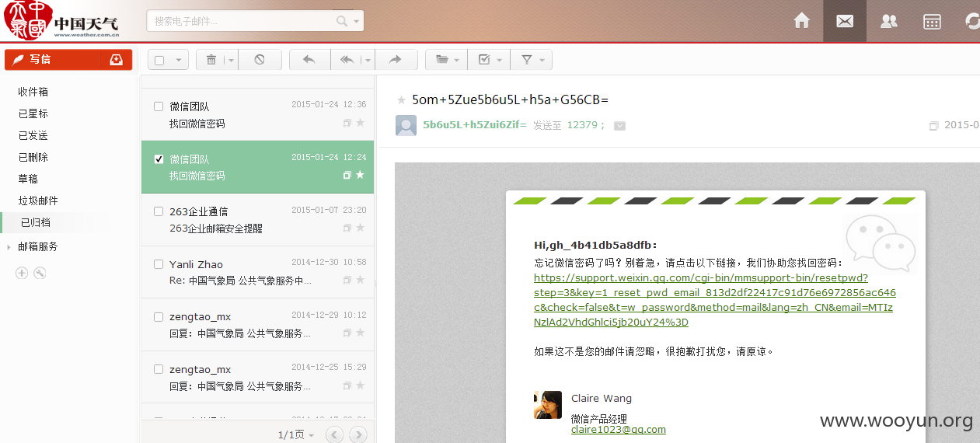This screenshot has width=980, height=443.
Task: Open the mark-as dropdown
Action: [489, 60]
